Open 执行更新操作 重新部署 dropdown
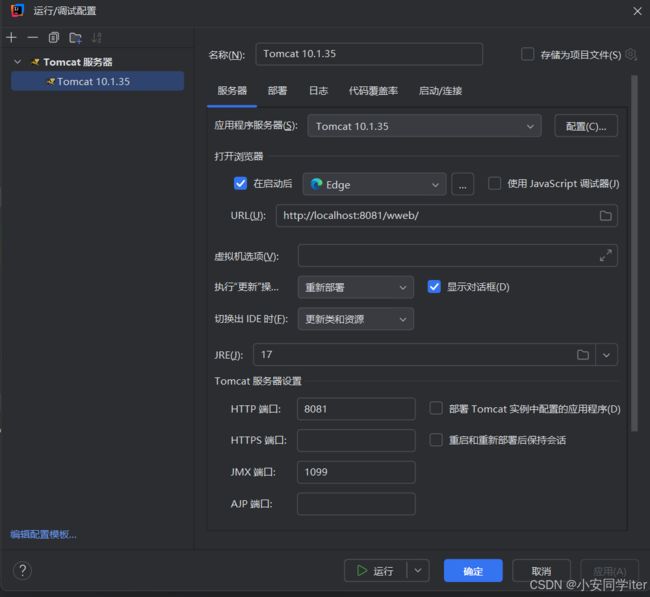Image resolution: width=650 pixels, height=597 pixels. coord(356,287)
